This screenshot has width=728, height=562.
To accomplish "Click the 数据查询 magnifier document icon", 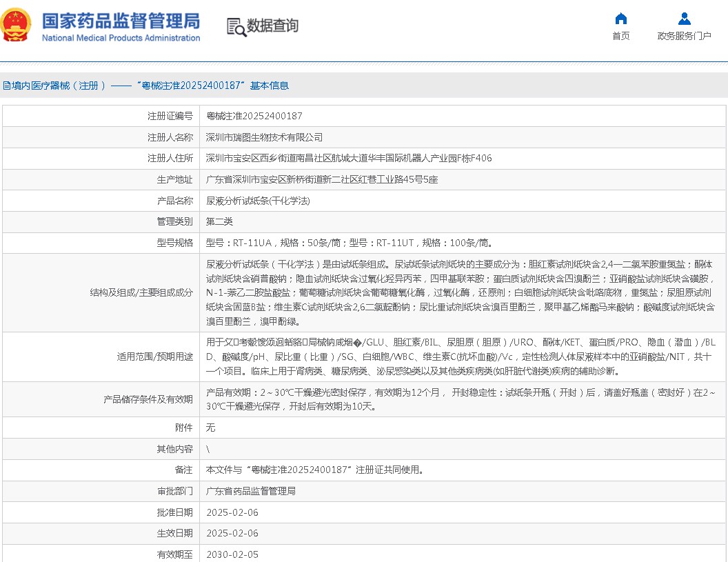I will tap(236, 26).
